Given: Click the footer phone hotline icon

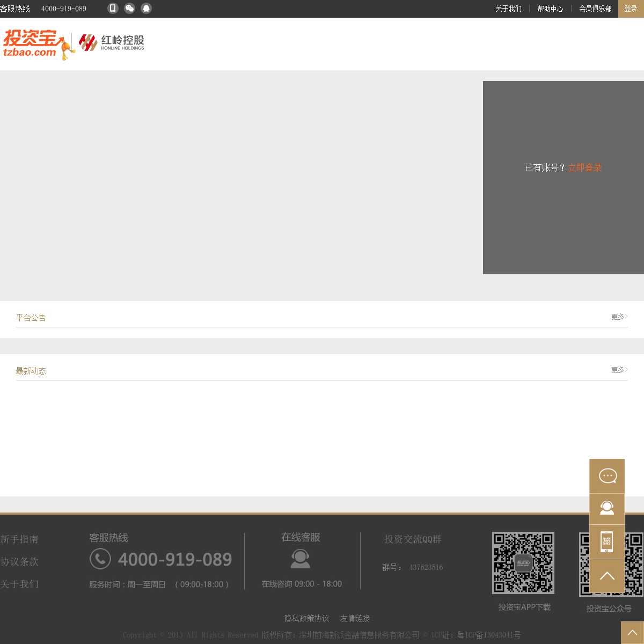Looking at the screenshot, I should click(100, 559).
